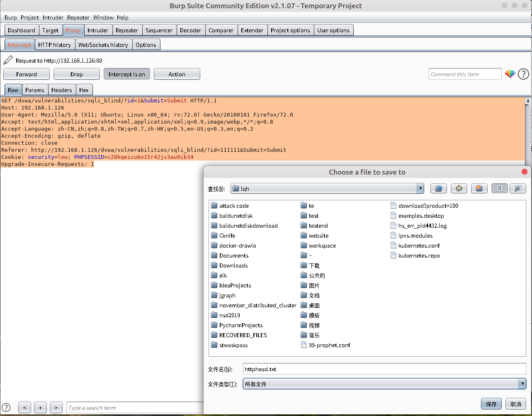The image size is (532, 416).
Task: Close the Choose a file dialog
Action: (525, 172)
